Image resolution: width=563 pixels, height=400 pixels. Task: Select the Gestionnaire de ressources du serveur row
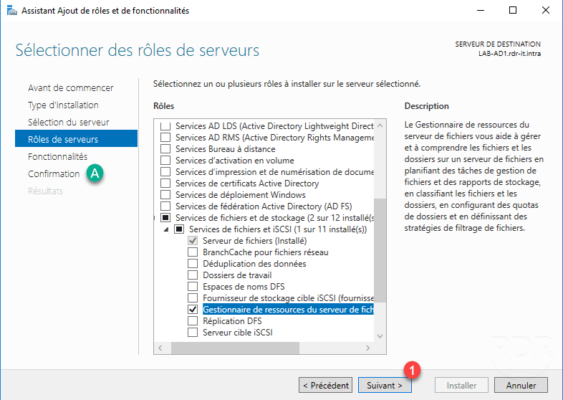pos(288,310)
